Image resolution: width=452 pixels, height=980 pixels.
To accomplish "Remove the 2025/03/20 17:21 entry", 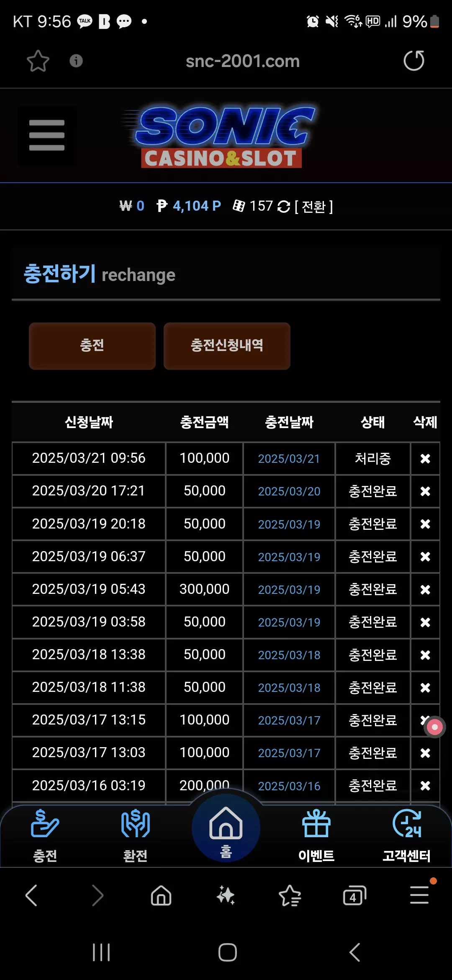I will pos(425,491).
